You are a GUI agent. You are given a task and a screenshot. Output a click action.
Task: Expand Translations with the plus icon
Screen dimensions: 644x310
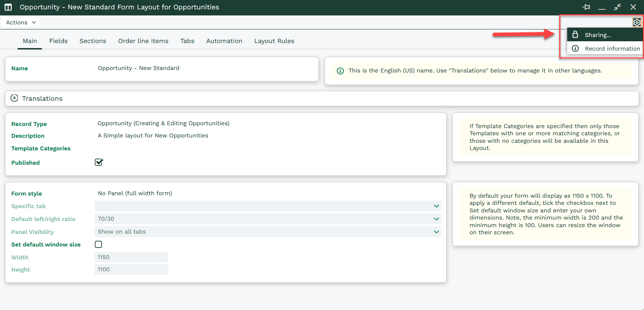pyautogui.click(x=14, y=98)
